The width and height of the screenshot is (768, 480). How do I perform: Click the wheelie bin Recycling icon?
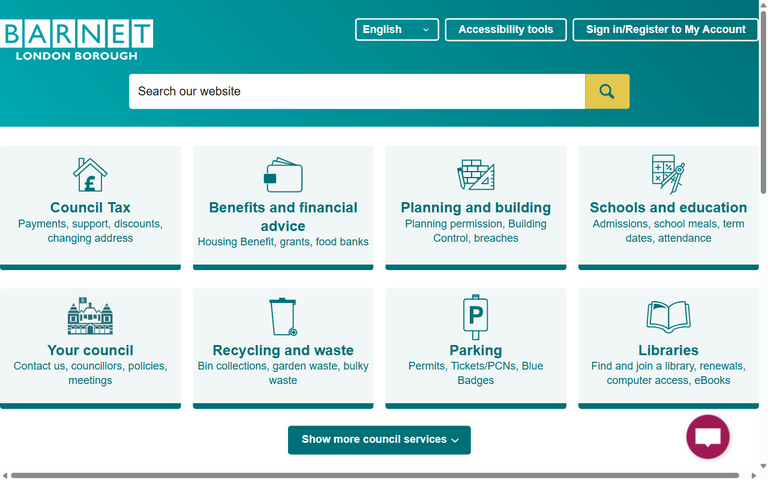click(x=283, y=317)
